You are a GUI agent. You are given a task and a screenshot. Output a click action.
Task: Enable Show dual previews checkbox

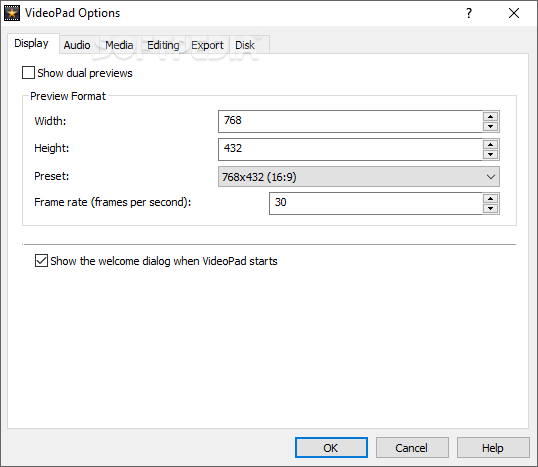coord(28,73)
